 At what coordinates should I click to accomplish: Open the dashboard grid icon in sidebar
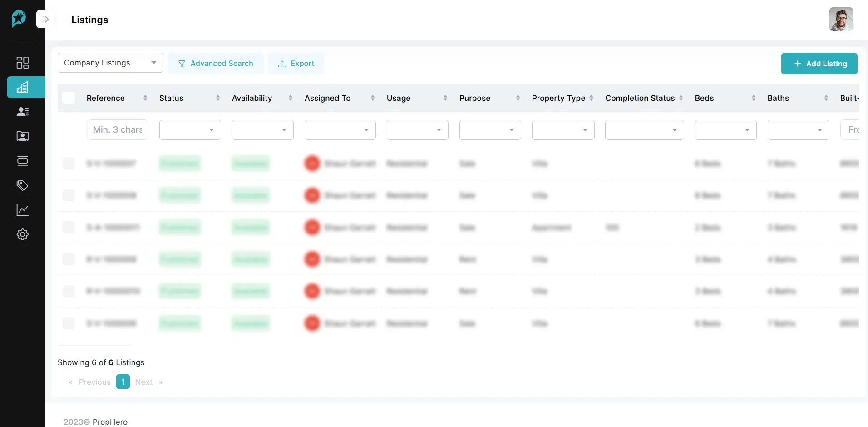[x=22, y=63]
